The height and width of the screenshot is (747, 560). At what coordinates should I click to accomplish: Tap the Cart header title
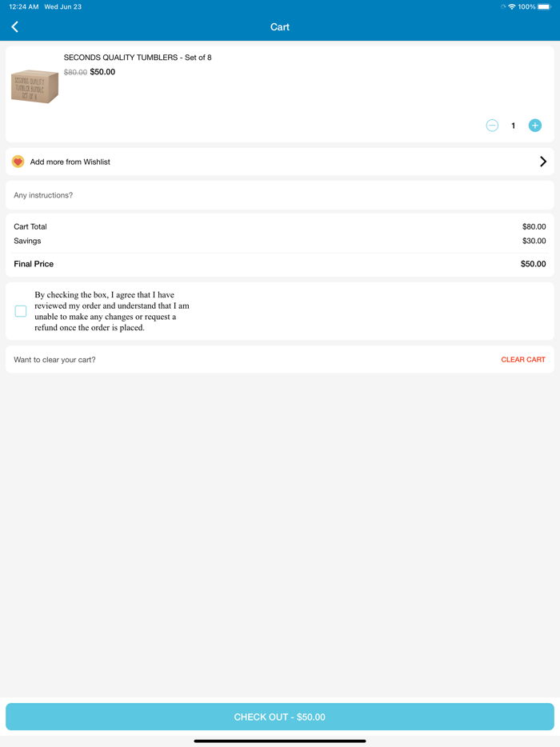(280, 27)
